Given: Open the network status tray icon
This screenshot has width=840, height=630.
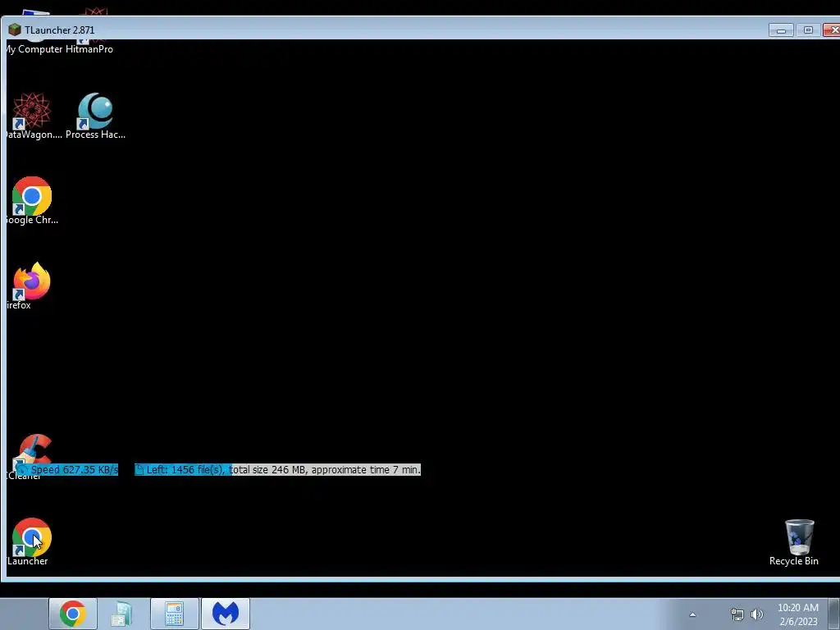Looking at the screenshot, I should (737, 614).
